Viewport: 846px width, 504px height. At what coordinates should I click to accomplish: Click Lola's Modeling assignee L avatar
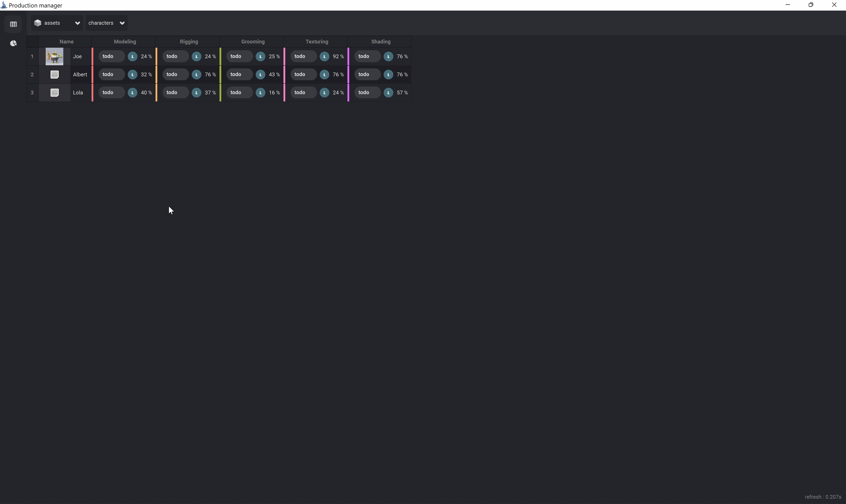[x=132, y=92]
